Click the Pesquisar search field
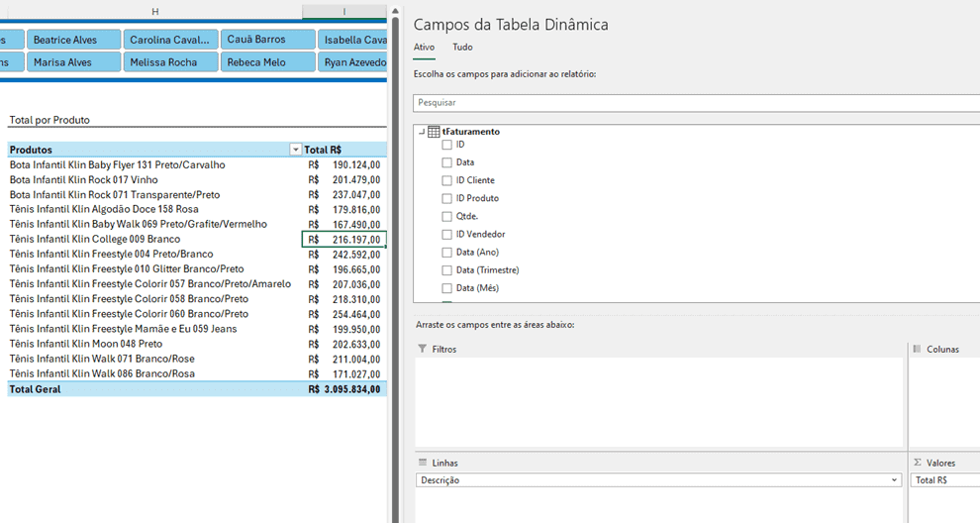 coord(696,103)
